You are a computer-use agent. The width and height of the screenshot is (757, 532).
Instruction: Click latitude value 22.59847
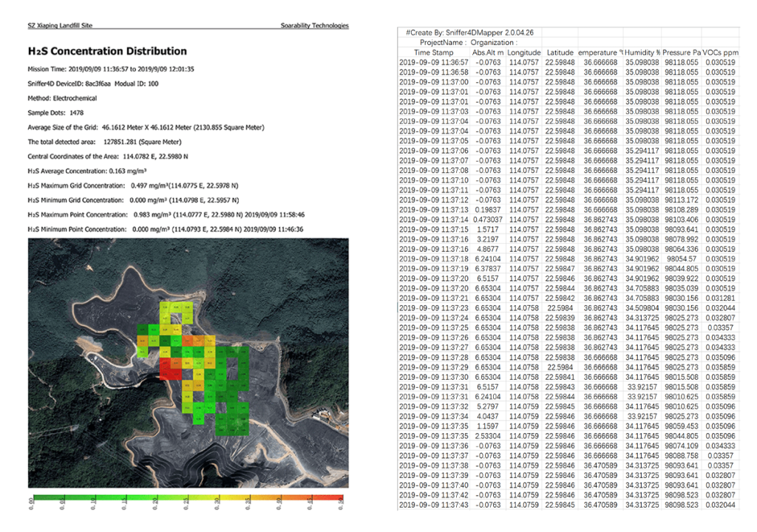pyautogui.click(x=560, y=268)
